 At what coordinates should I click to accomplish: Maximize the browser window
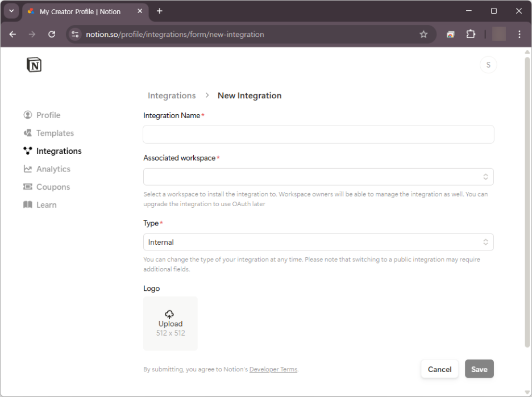click(x=494, y=11)
